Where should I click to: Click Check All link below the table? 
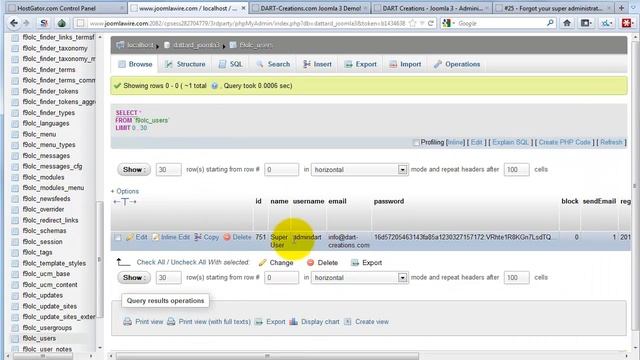pyautogui.click(x=151, y=262)
